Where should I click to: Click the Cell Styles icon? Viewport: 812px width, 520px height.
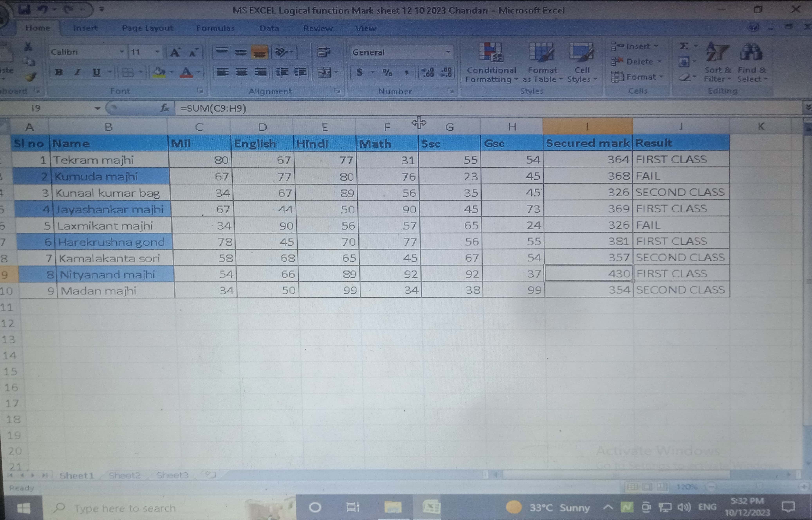(x=581, y=53)
